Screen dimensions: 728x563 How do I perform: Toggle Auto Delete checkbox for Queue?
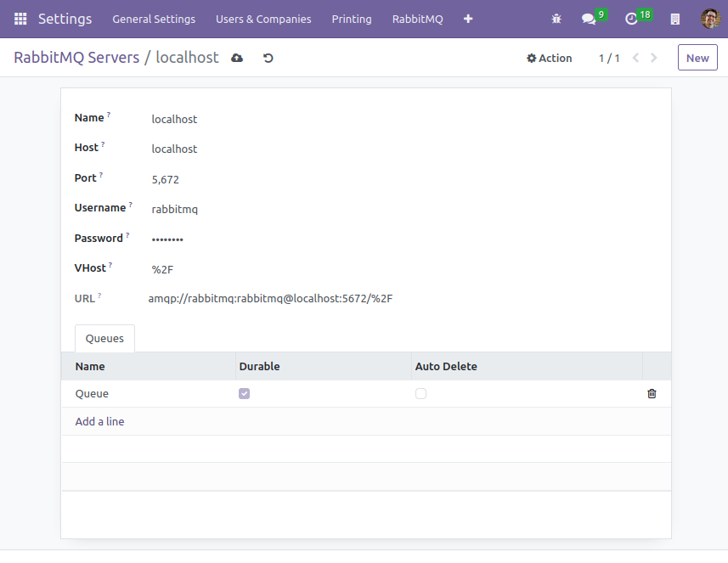pyautogui.click(x=420, y=393)
